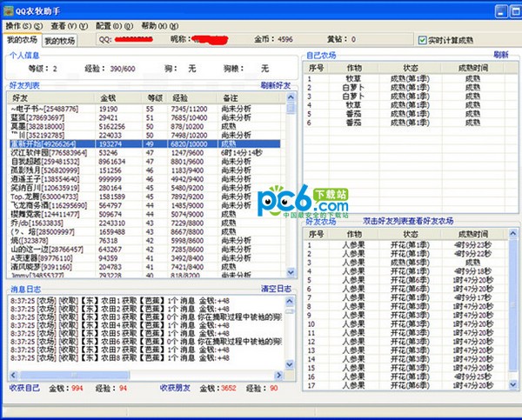The height and width of the screenshot is (420, 522).
Task: Click the QQ农牧助手 title bar app icon
Action: pyautogui.click(x=9, y=11)
